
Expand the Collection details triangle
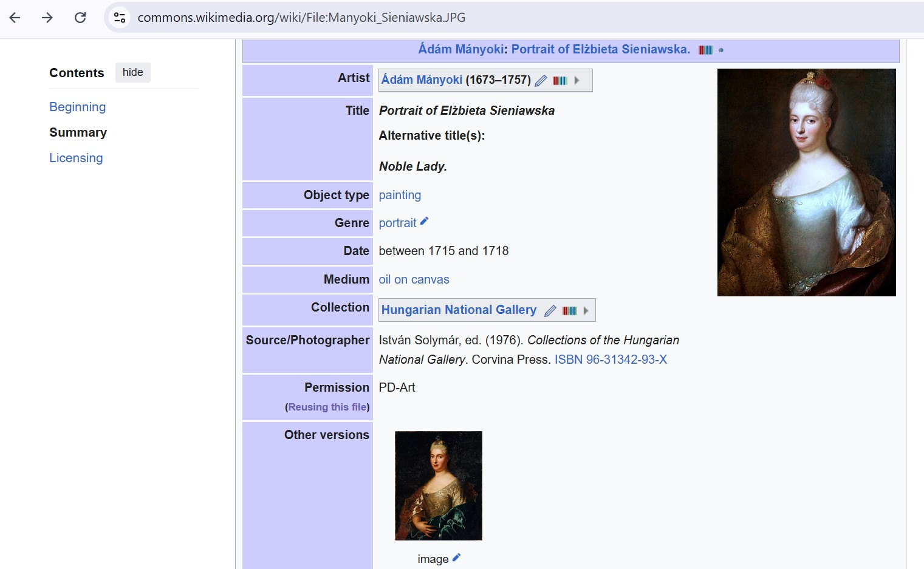pos(586,311)
